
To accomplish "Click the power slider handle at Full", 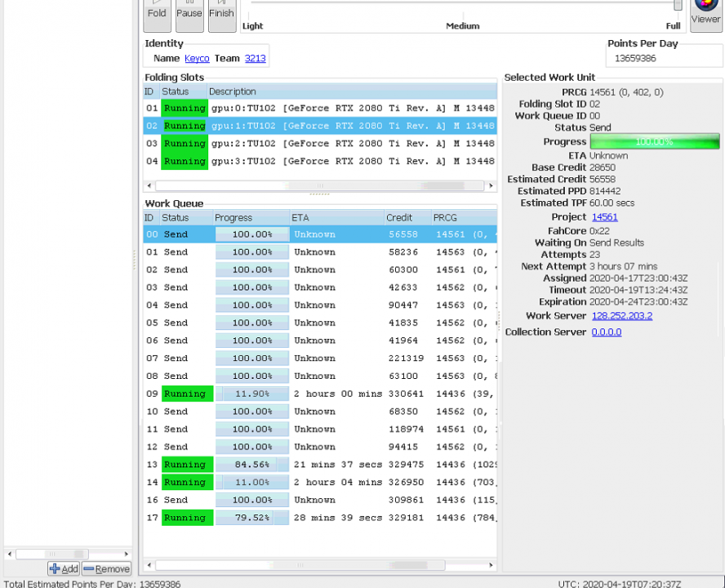I will 678,5.
